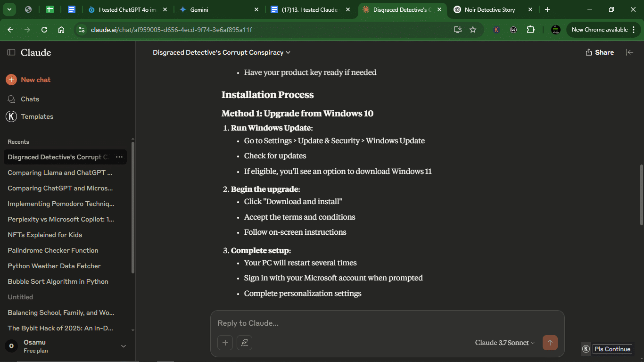Open the Extensions puzzle icon
Screen dimensions: 644x362
530,30
